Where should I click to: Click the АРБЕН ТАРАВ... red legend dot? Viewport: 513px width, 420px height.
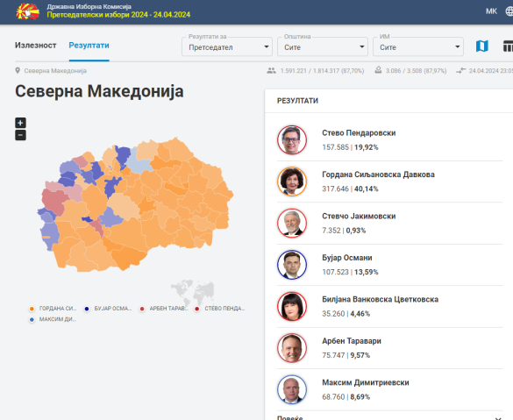[x=142, y=309]
